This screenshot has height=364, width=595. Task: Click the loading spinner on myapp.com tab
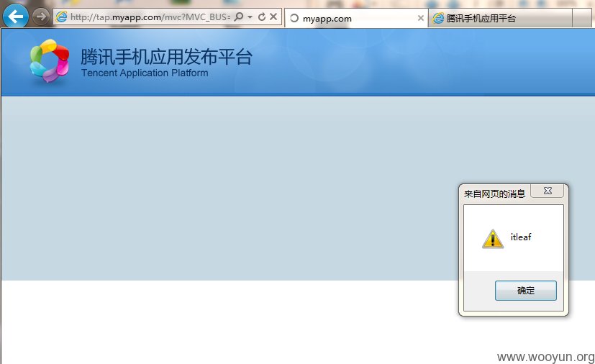coord(294,18)
